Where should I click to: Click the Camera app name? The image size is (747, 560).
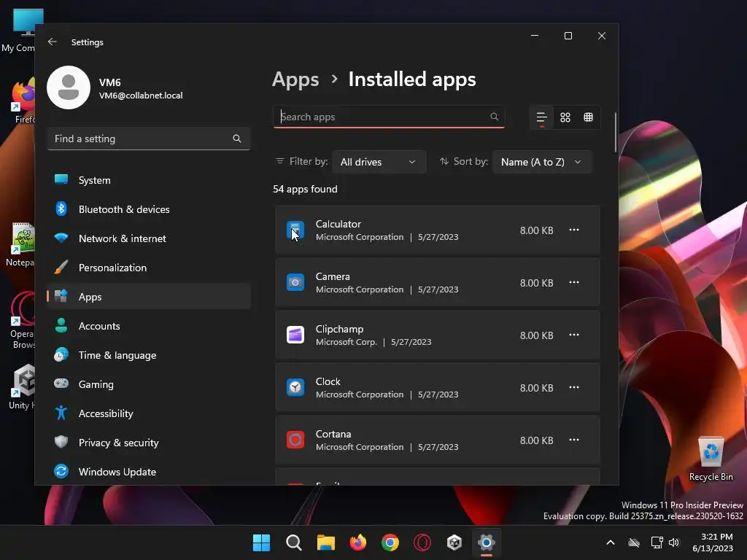pos(333,276)
